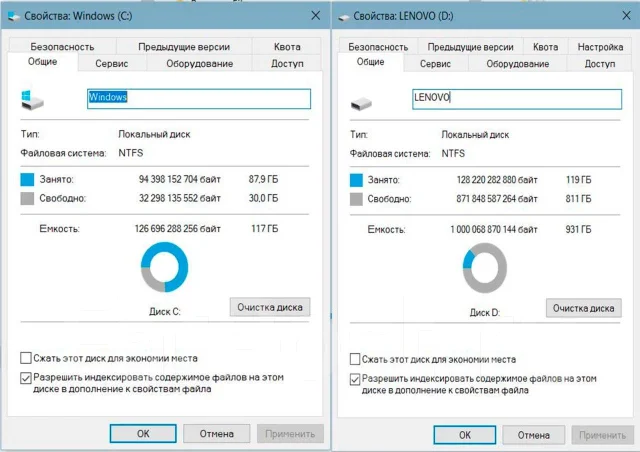Enable compress drive checkbox in Windows (C:) window
Viewport: 640px width, 452px height.
[26, 358]
